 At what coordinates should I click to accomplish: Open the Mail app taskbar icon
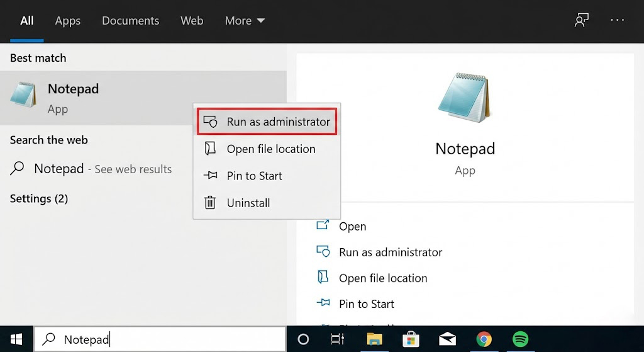[447, 339]
